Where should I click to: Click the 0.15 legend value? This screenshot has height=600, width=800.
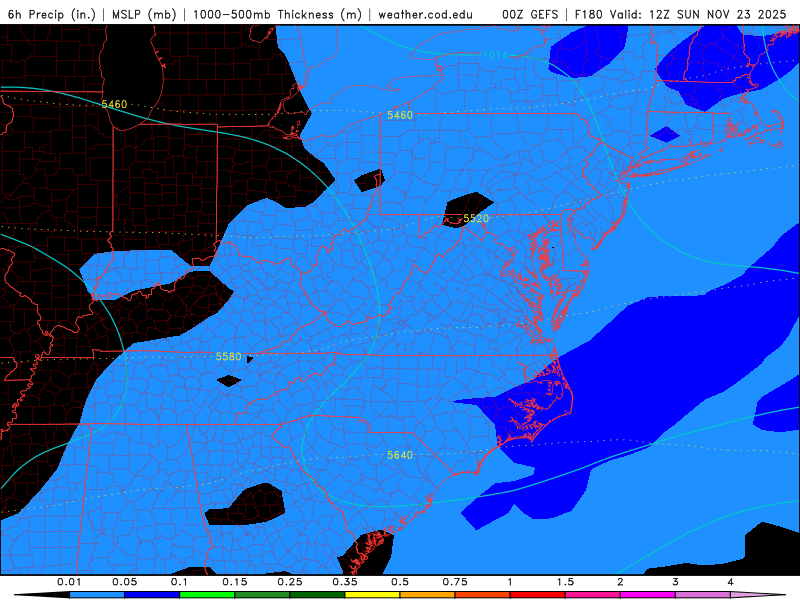coord(235,582)
